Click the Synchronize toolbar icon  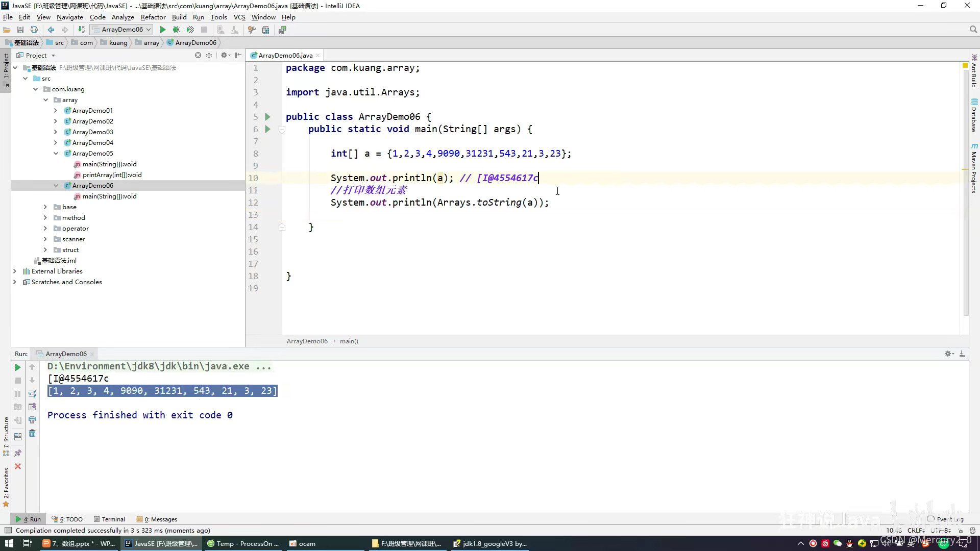34,30
